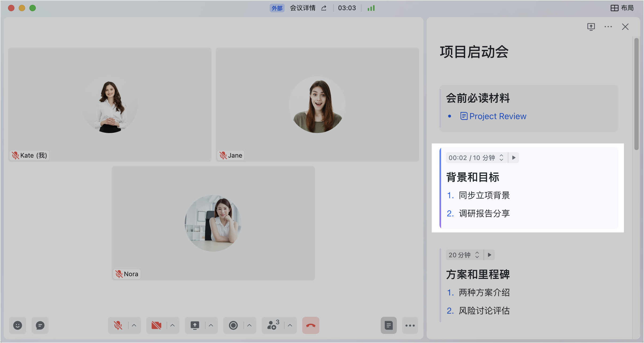The height and width of the screenshot is (343, 644).
Task: Click the notes panel vertical scrollbar
Action: 637,94
